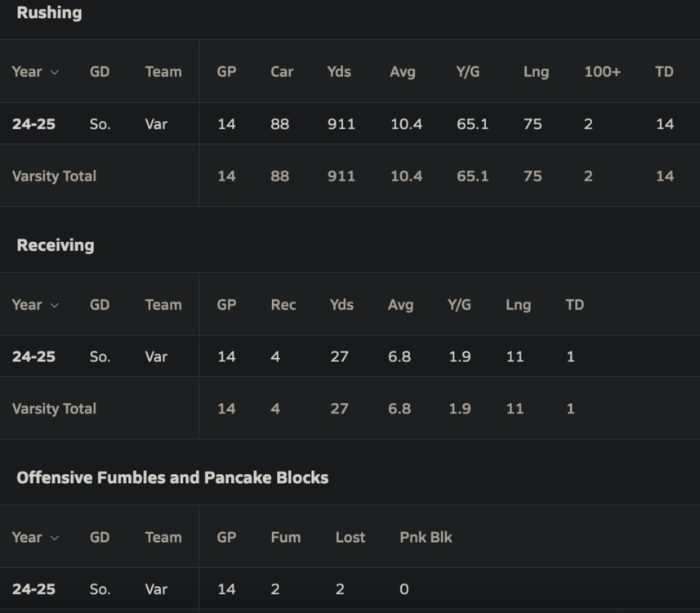Click the Pnk Blk column header

(426, 538)
